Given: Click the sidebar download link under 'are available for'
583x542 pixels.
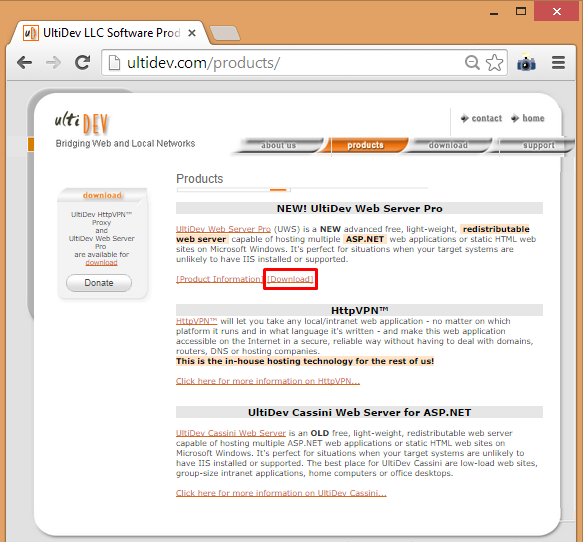Looking at the screenshot, I should tap(102, 262).
